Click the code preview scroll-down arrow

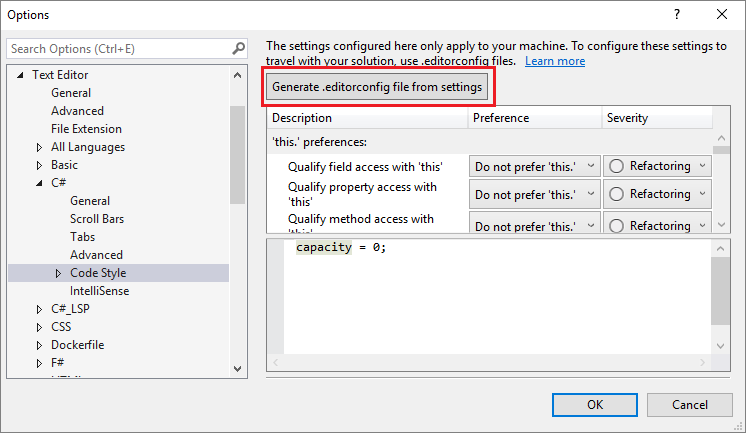pos(720,346)
